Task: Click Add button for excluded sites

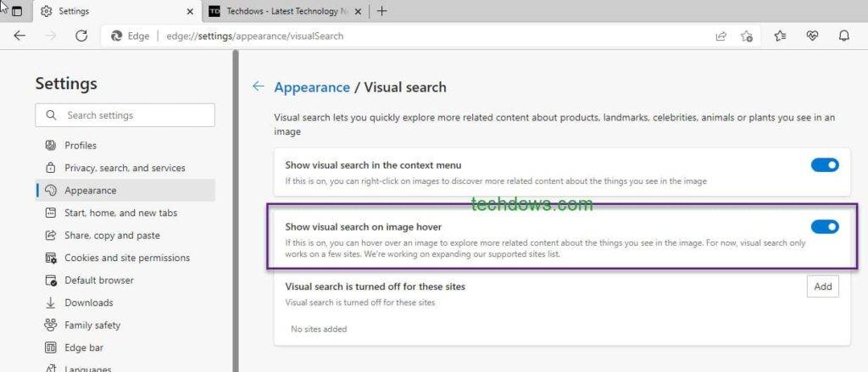Action: (x=822, y=286)
